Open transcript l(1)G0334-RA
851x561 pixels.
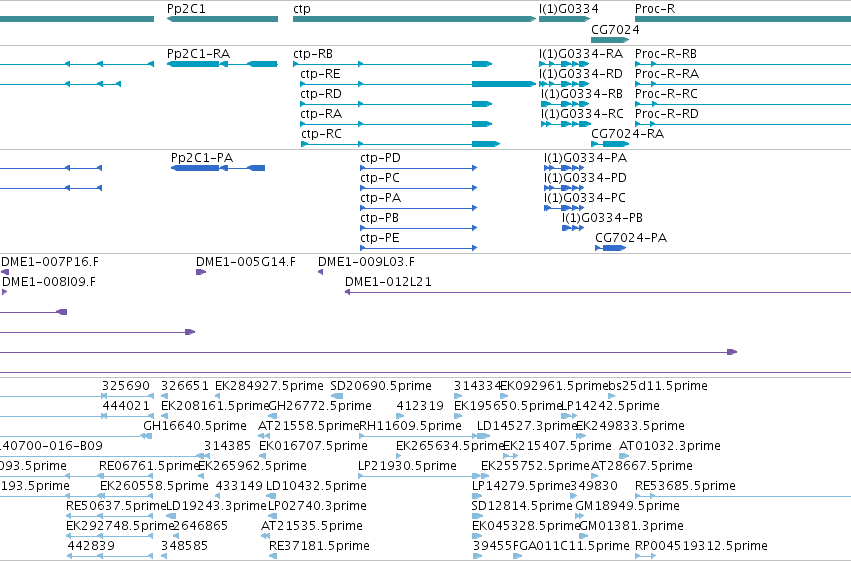click(x=581, y=54)
